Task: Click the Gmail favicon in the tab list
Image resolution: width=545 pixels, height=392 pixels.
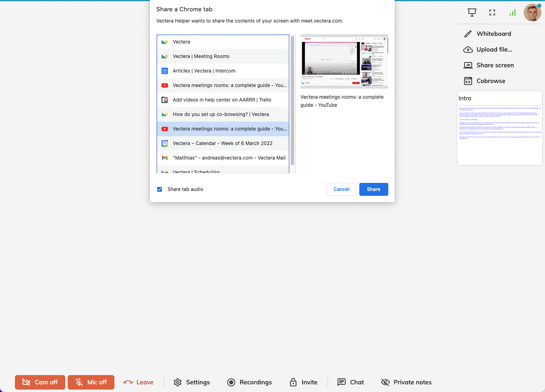Action: tap(165, 158)
